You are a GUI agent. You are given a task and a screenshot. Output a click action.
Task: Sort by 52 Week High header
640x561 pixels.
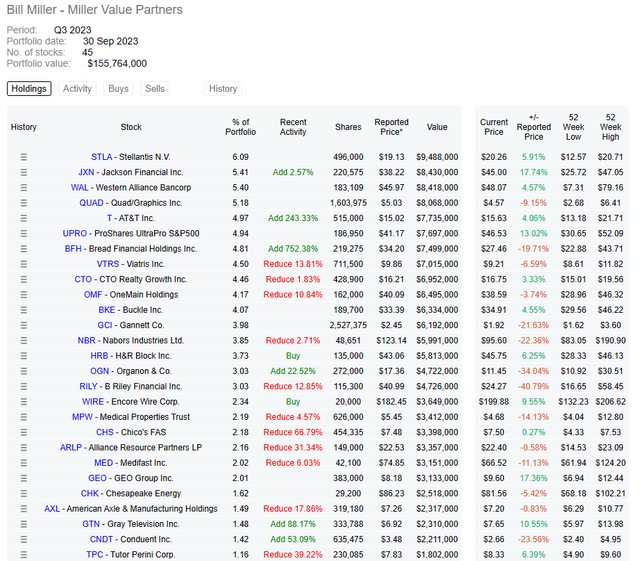610,128
